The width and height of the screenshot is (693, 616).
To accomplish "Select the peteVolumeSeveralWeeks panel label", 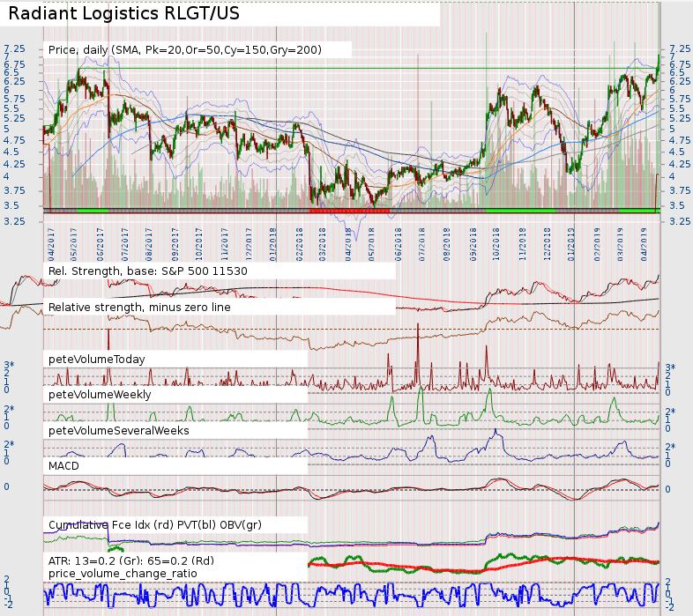I will click(x=118, y=430).
